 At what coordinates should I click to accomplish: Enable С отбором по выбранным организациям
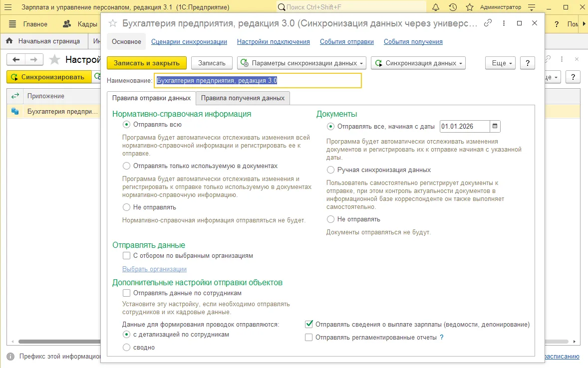[126, 256]
